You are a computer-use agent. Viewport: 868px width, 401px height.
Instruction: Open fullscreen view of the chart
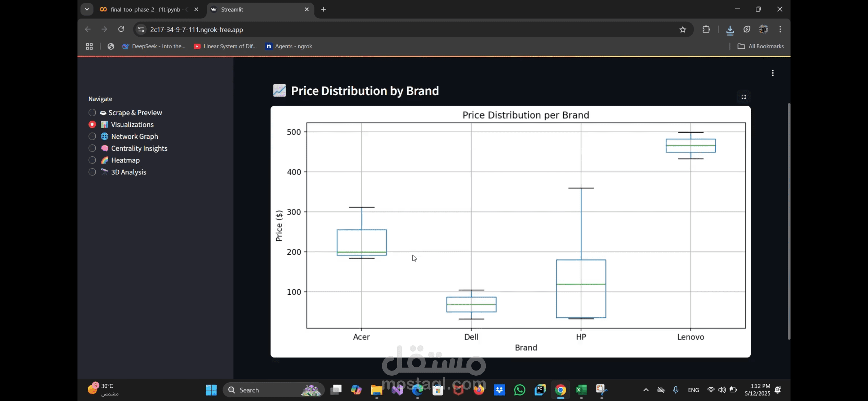744,97
